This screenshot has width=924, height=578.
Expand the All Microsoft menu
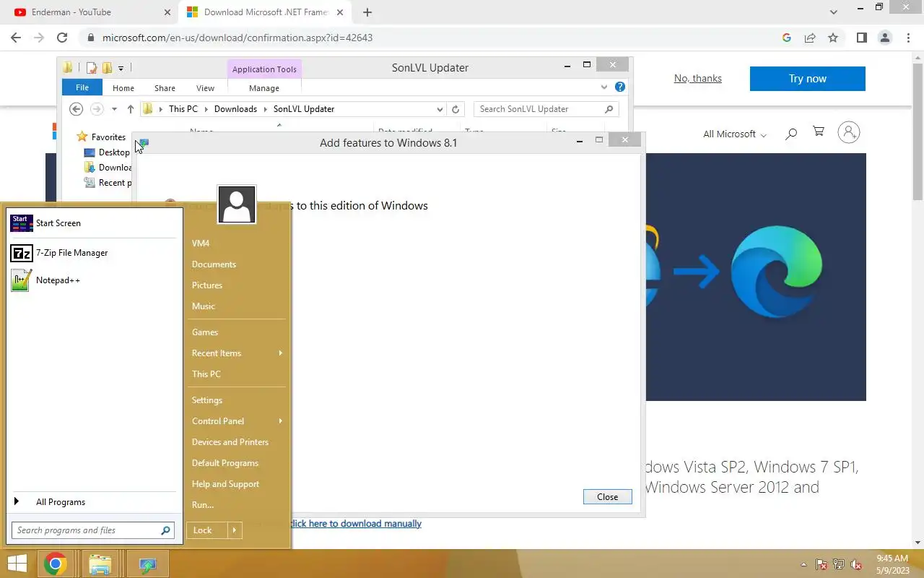coord(735,134)
